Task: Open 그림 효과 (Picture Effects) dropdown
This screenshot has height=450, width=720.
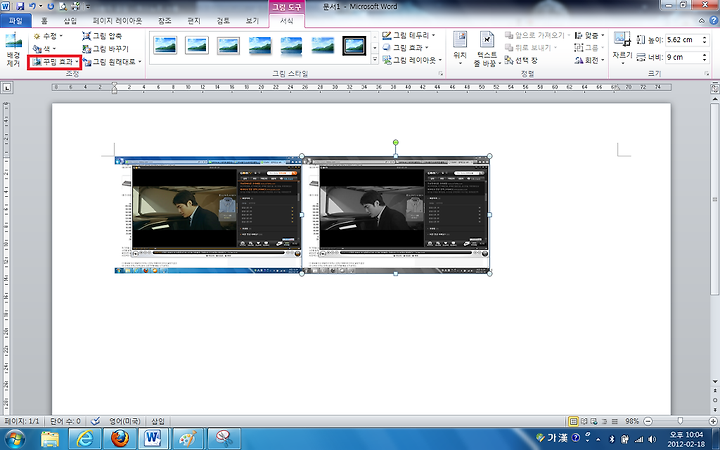Action: [x=405, y=48]
